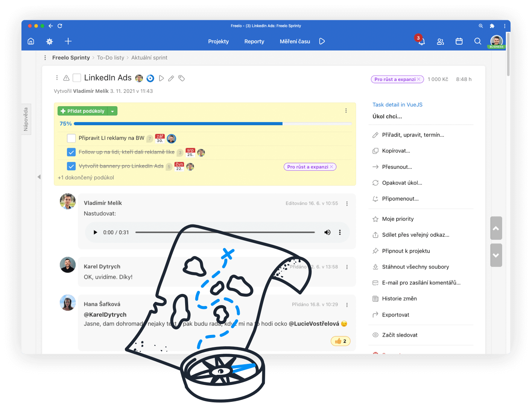The height and width of the screenshot is (403, 532).
Task: Open audio player more options dots
Action: pos(340,232)
